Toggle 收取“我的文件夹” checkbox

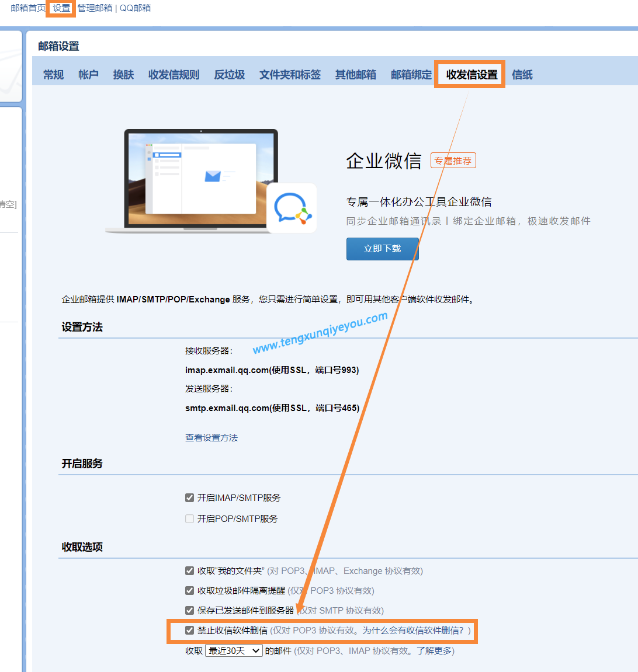[189, 571]
